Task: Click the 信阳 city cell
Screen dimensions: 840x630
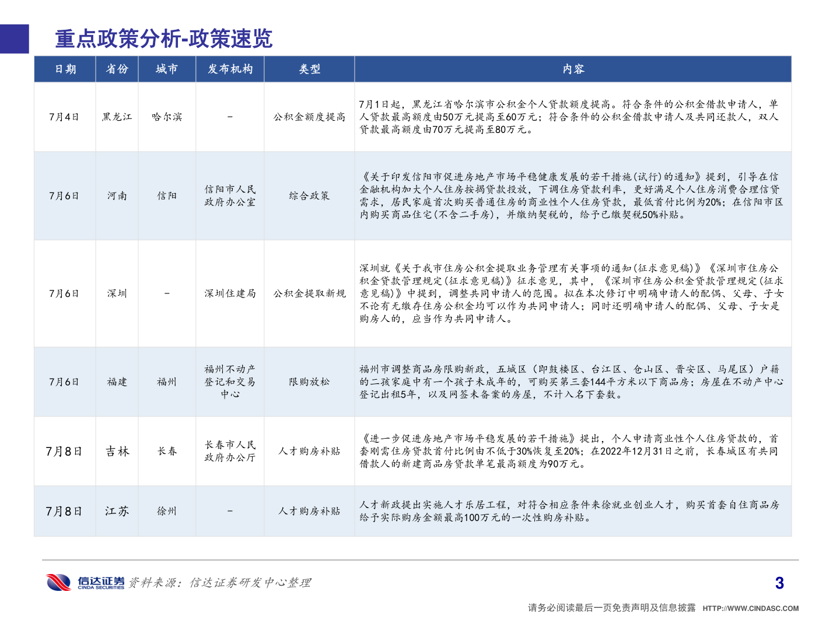Action: 167,195
